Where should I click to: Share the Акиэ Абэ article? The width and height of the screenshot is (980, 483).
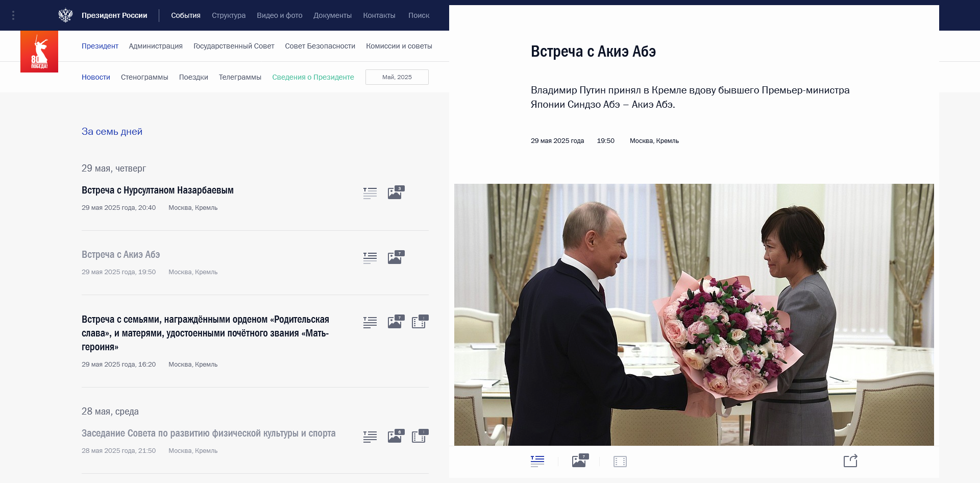850,461
